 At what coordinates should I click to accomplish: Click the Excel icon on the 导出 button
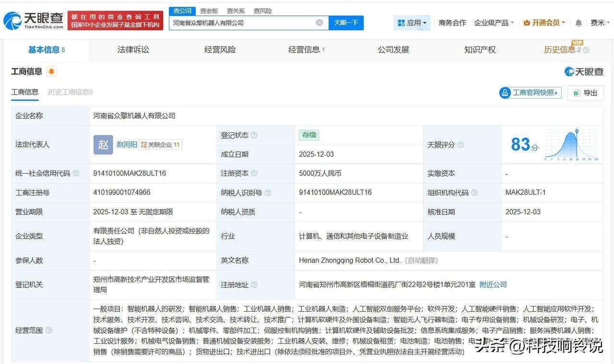[x=576, y=93]
